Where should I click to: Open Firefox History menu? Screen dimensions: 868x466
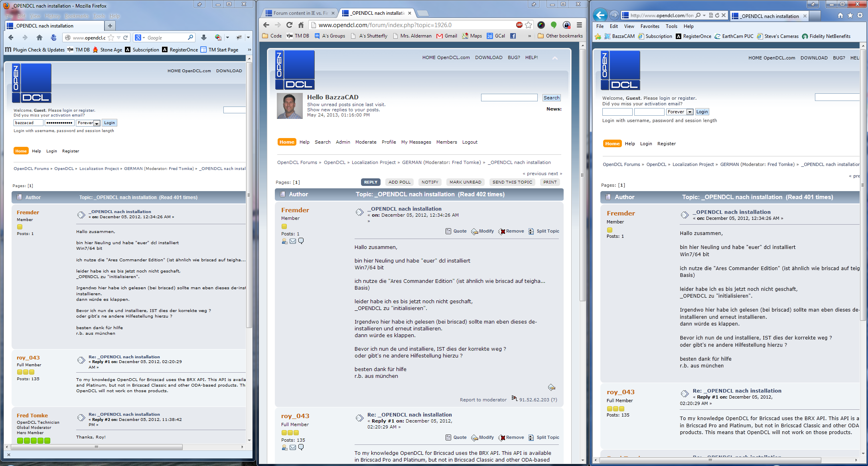[x=53, y=16]
